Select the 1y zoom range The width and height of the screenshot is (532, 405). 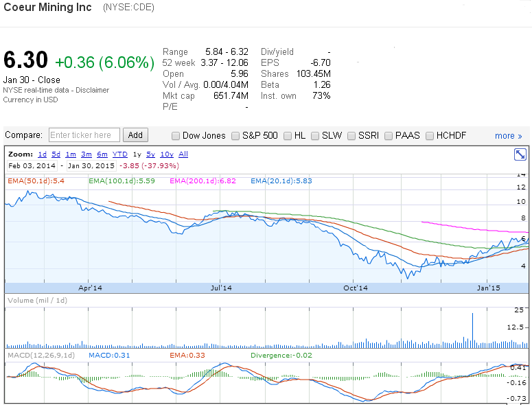pyautogui.click(x=137, y=154)
